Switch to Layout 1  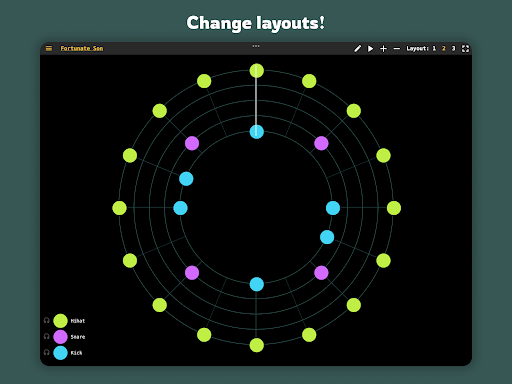pyautogui.click(x=434, y=49)
